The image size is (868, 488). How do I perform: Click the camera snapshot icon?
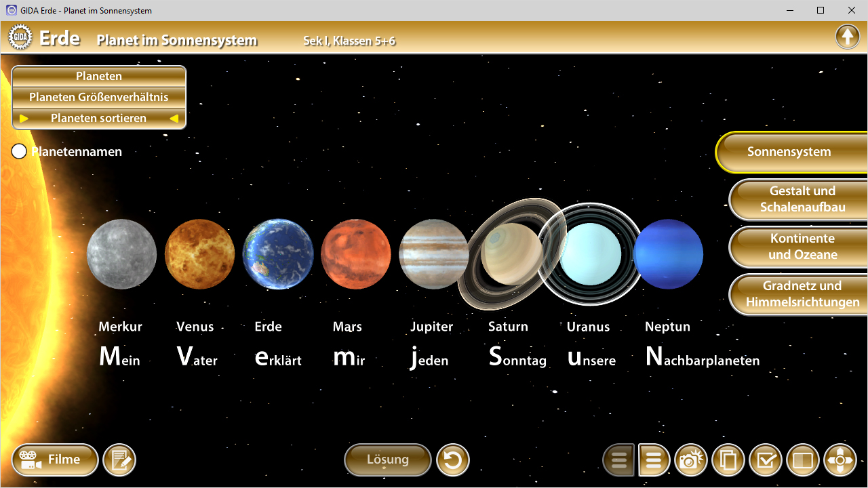click(691, 460)
